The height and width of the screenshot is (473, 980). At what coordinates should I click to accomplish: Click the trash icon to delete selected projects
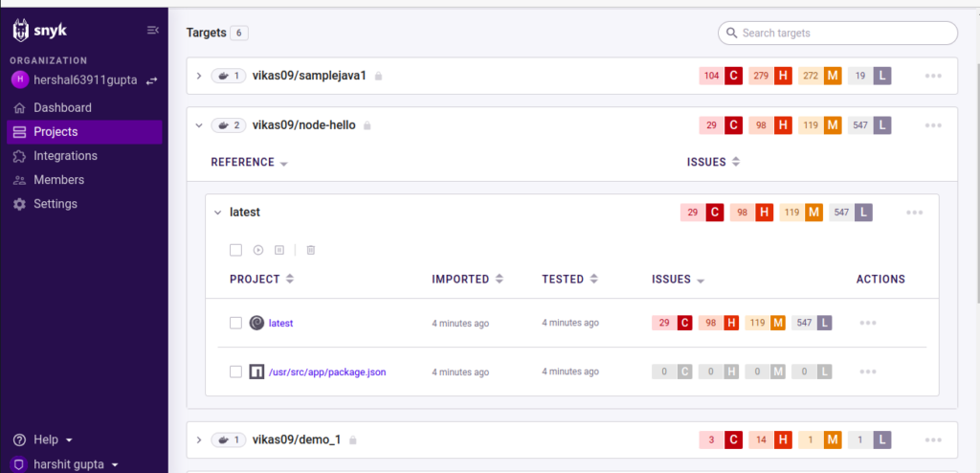tap(311, 250)
